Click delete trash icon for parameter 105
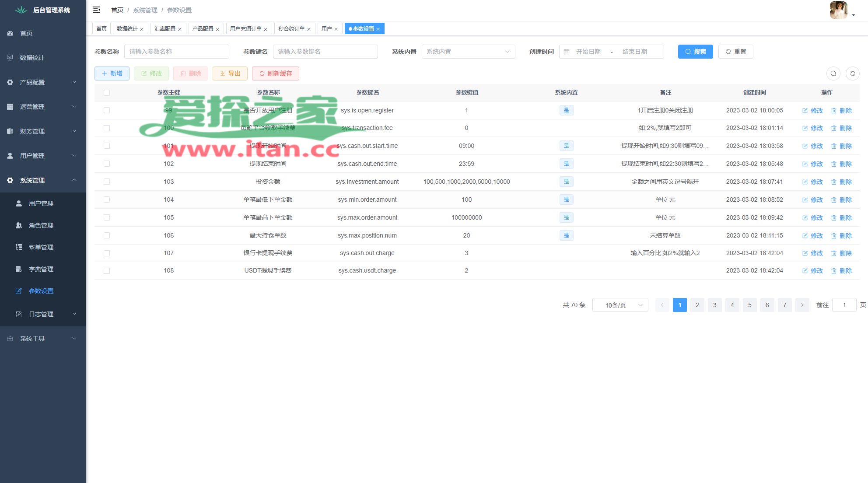 [833, 218]
